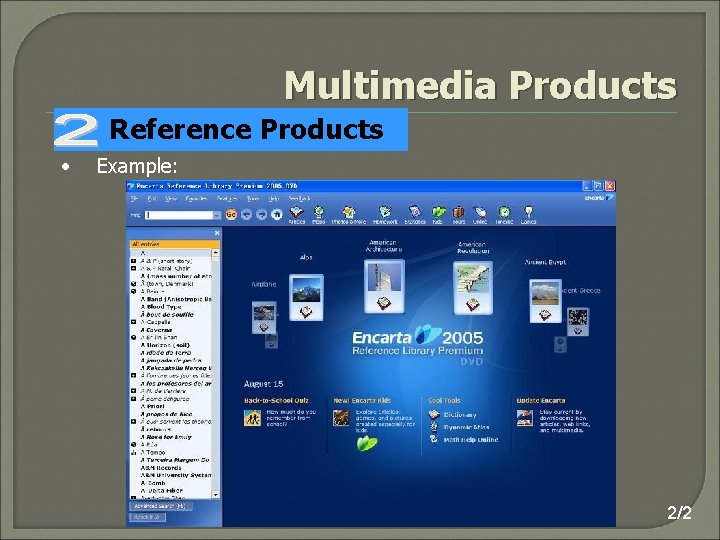Open the Feedback menu
This screenshot has width=720, height=540.
299,199
